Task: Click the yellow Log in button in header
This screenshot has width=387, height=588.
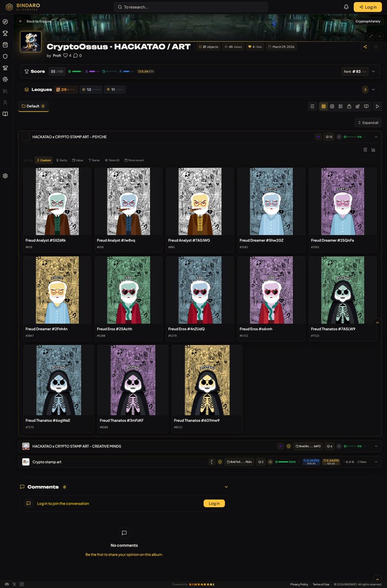Action: (367, 7)
